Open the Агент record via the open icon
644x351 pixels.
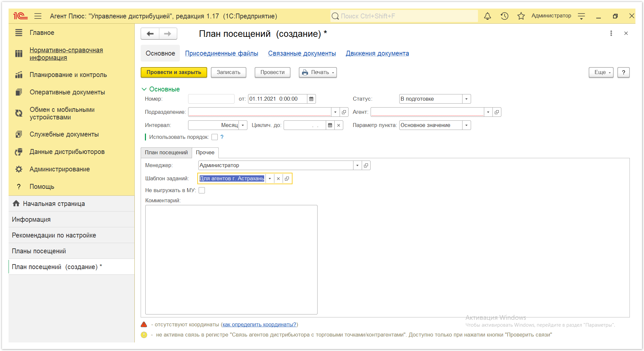pyautogui.click(x=497, y=112)
